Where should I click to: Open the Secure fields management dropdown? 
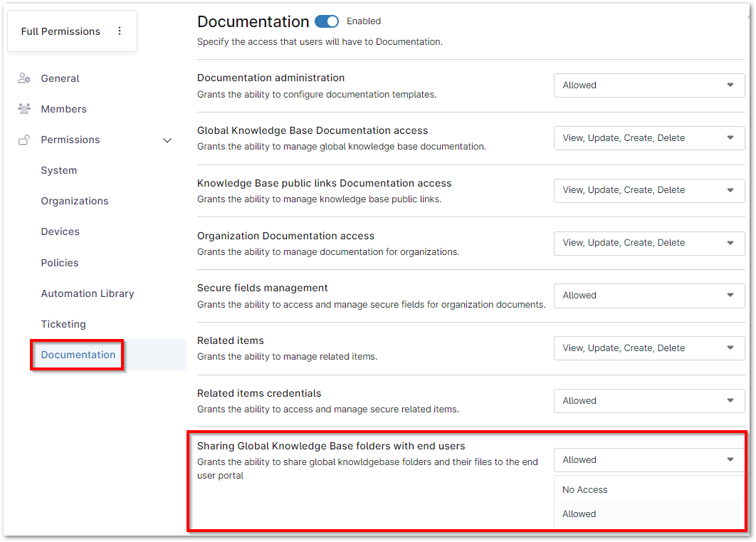649,296
